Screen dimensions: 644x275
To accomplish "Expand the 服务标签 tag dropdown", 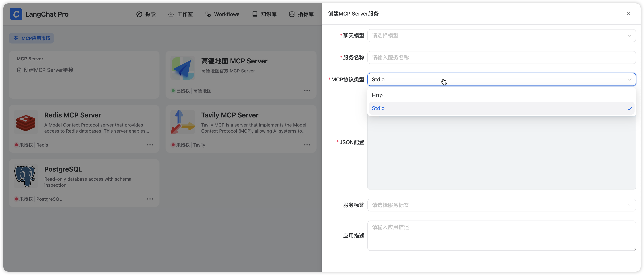I will point(501,205).
